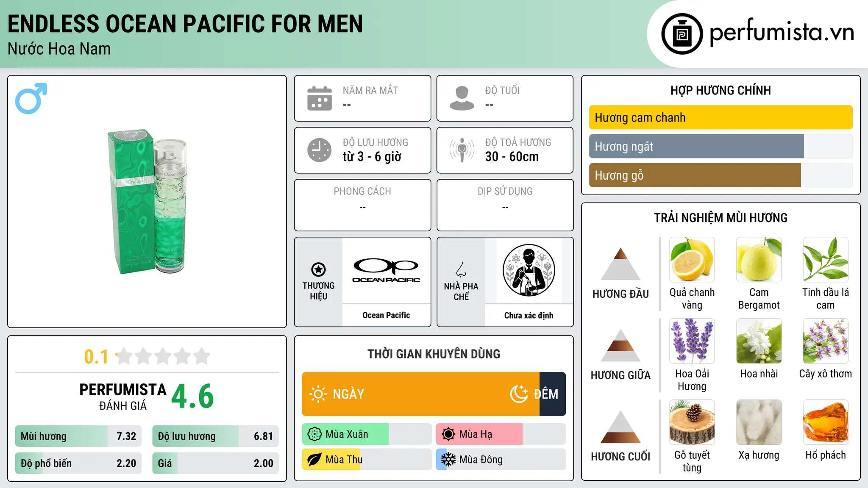The width and height of the screenshot is (868, 488).
Task: Click the sillage value 30 - 60cm
Action: (512, 156)
